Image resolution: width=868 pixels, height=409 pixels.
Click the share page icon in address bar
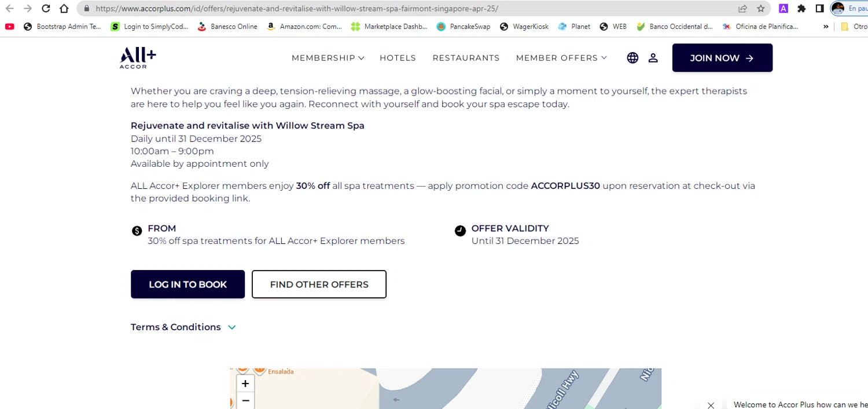[x=742, y=9]
